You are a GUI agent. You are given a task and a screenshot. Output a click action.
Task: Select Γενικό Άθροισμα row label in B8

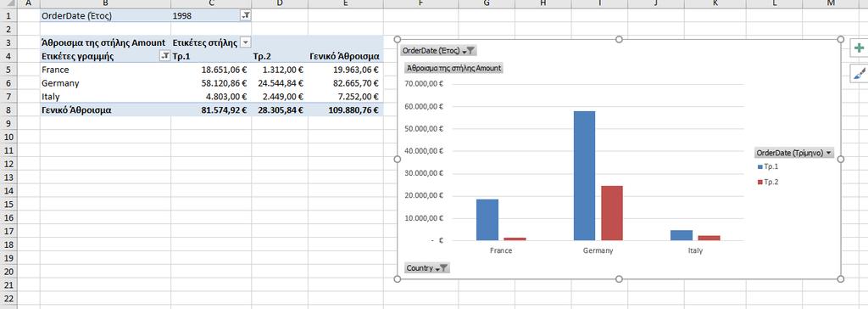[105, 110]
